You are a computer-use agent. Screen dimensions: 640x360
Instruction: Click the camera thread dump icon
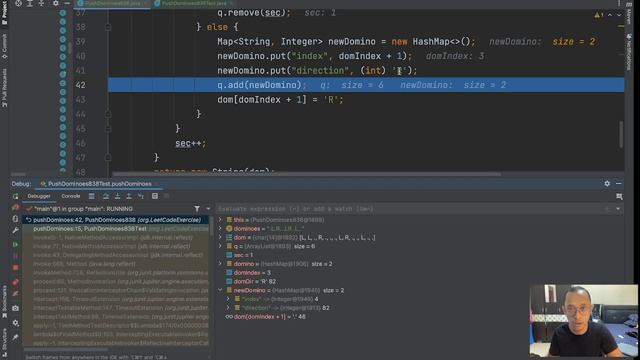(16, 308)
